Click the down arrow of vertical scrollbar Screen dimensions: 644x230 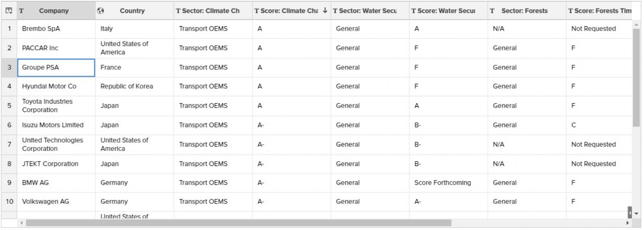coord(636,214)
